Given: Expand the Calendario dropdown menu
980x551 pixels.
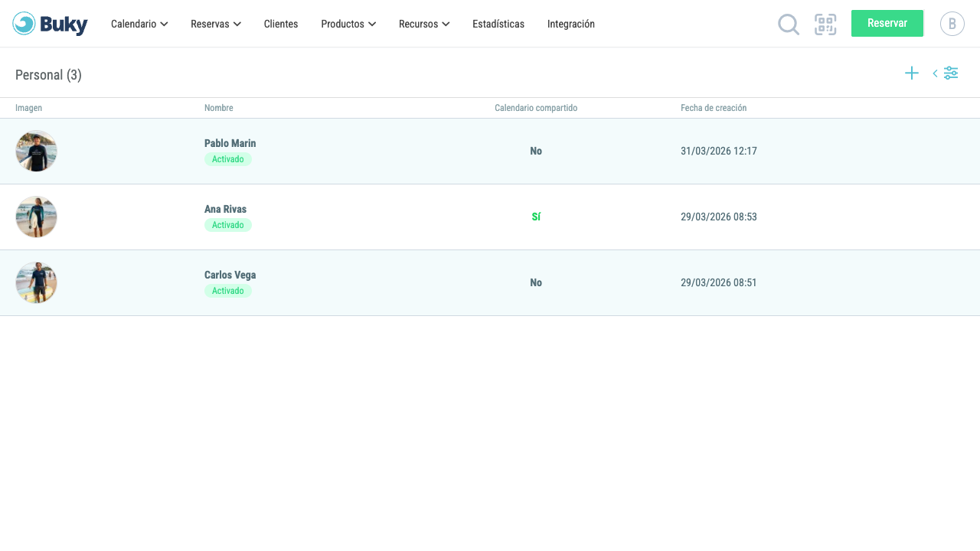Looking at the screenshot, I should (x=139, y=24).
